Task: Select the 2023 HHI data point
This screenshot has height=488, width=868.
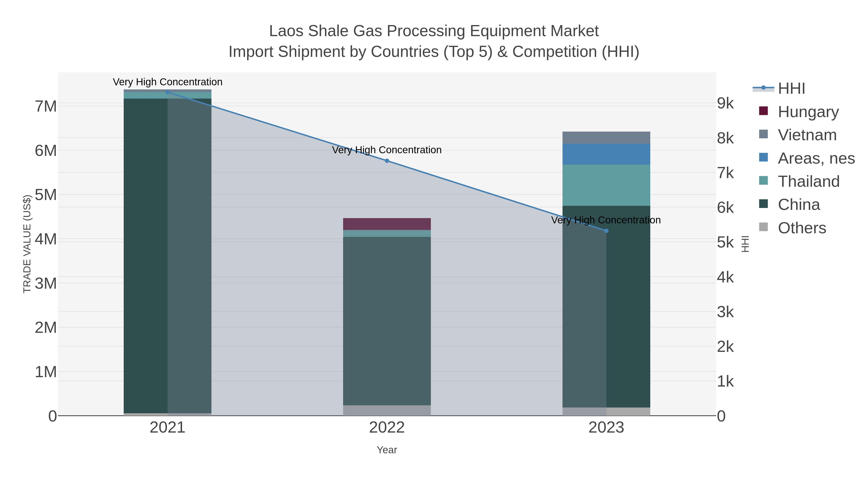Action: click(x=606, y=231)
